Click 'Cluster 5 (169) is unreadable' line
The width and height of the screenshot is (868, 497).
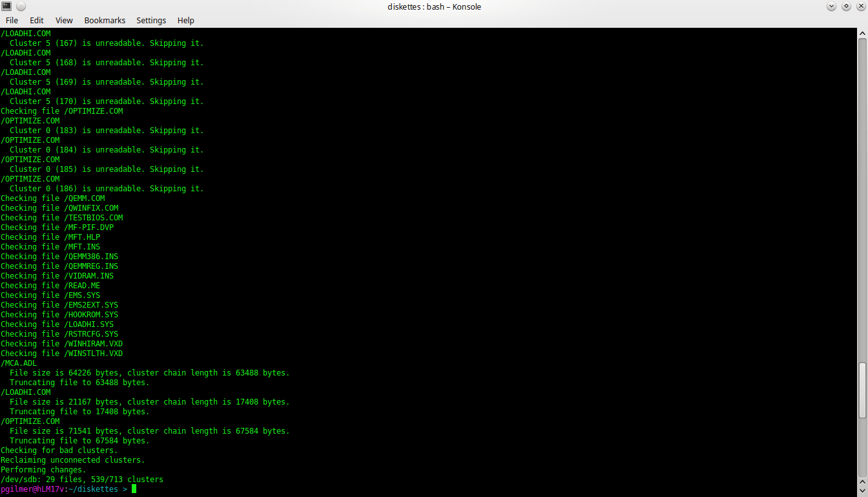pyautogui.click(x=107, y=82)
